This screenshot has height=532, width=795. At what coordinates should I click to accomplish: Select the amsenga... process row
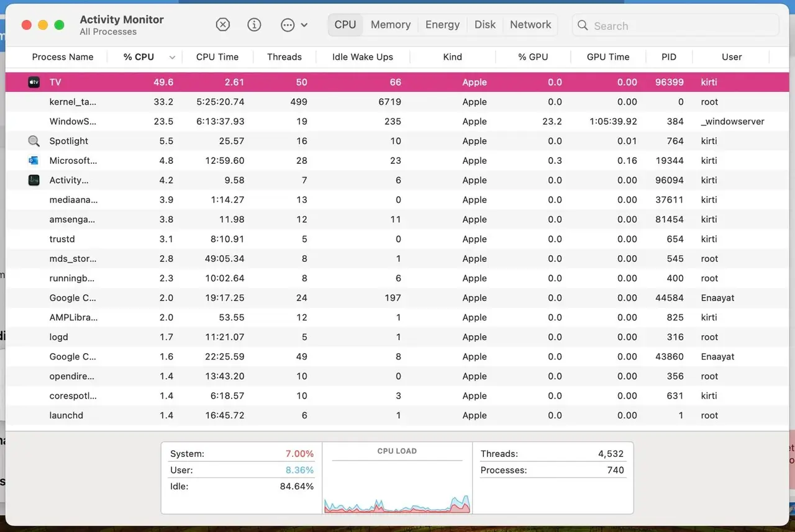[x=397, y=219]
